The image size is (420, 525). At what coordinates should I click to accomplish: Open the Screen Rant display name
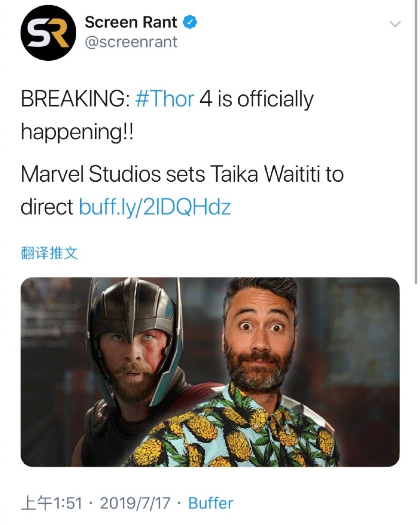click(131, 22)
